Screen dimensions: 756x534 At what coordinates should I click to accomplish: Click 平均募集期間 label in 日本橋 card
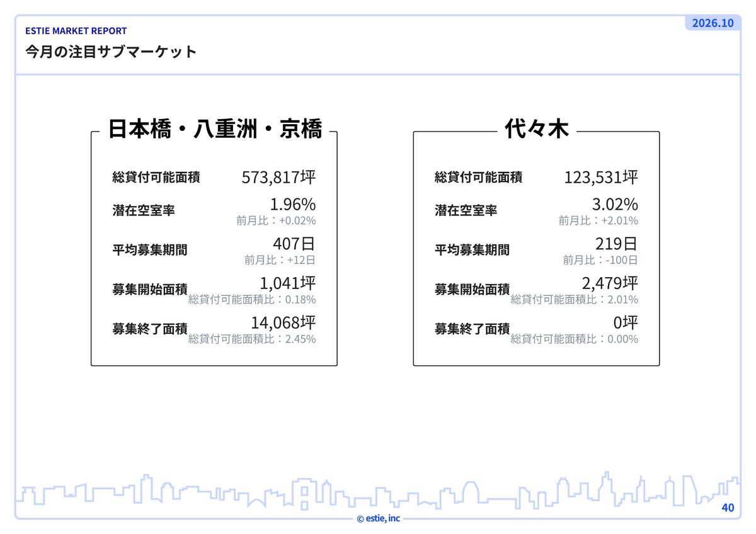tap(150, 250)
